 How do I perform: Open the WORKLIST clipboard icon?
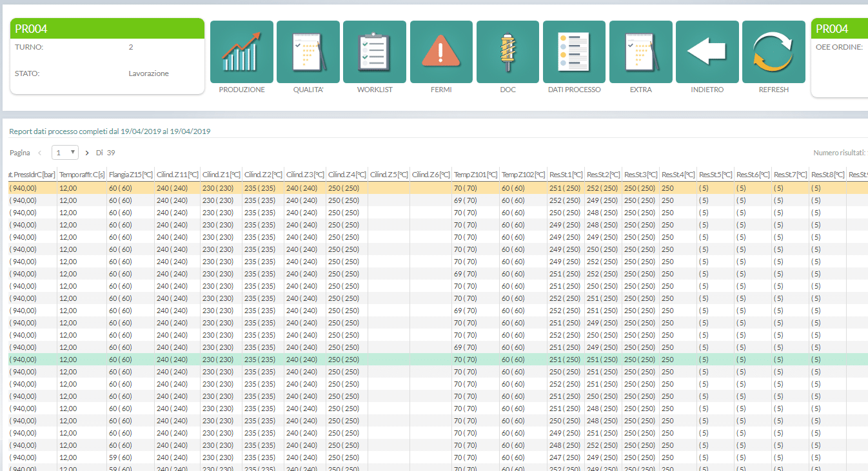[x=375, y=52]
